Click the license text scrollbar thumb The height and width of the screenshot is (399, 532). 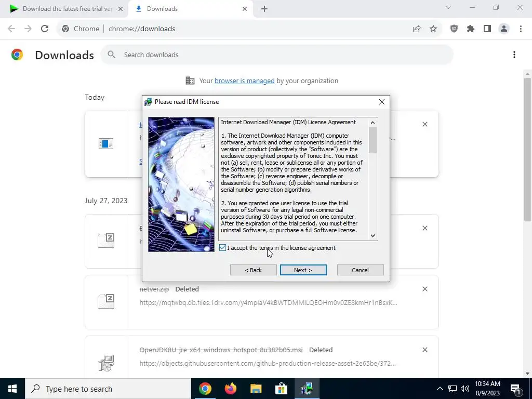pos(373,140)
